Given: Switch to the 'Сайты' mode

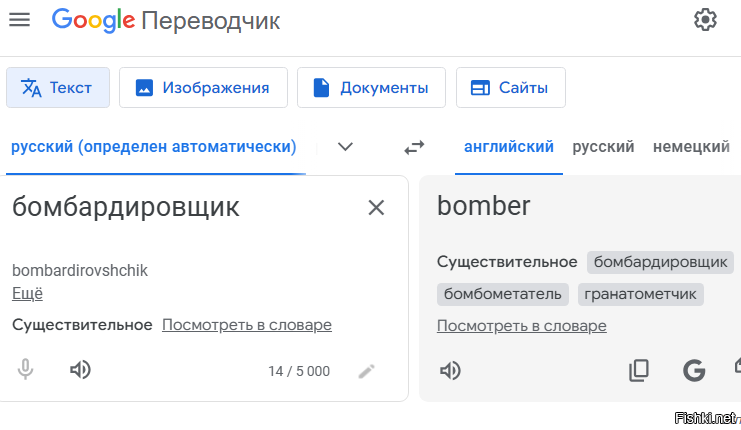Looking at the screenshot, I should [x=510, y=88].
